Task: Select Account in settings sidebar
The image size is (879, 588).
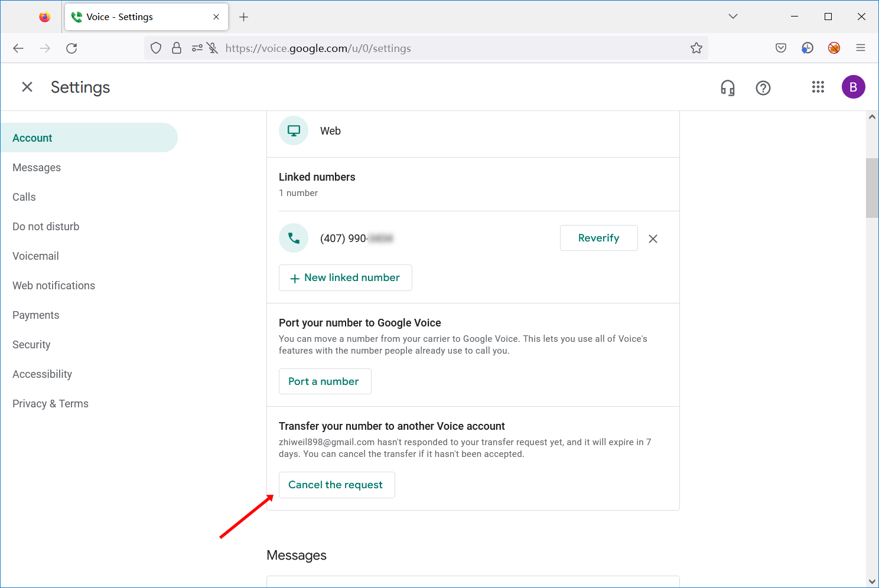Action: 89,138
